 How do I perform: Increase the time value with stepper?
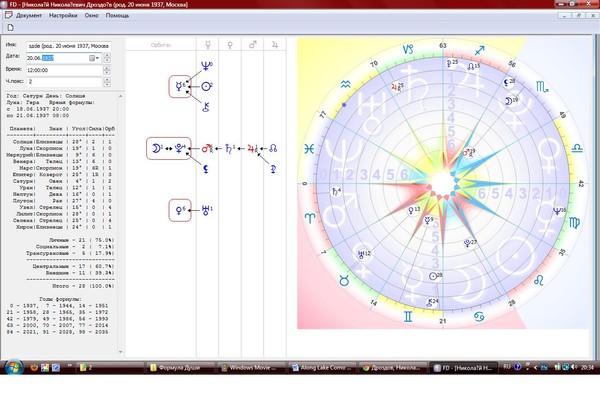[107, 68]
